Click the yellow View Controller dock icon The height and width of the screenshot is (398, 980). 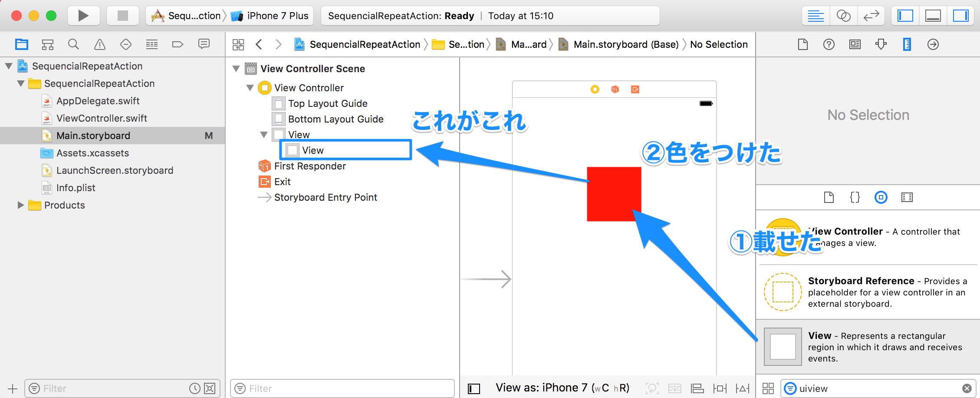click(x=595, y=90)
